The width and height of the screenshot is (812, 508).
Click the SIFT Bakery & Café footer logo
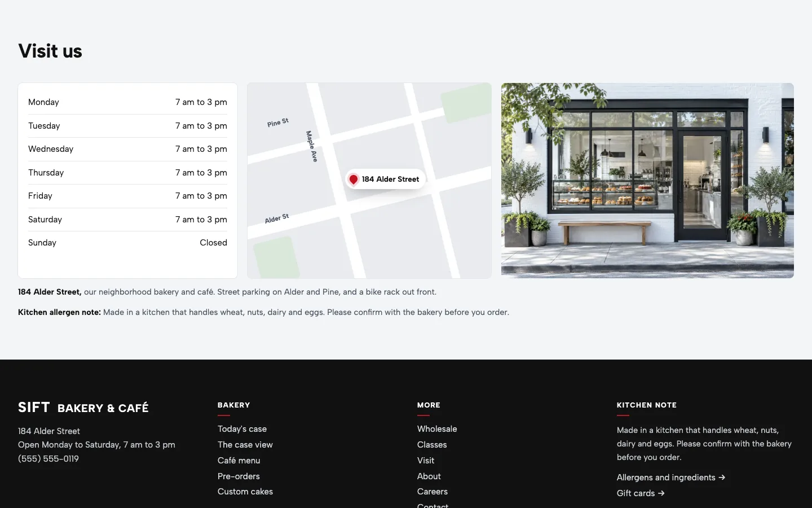[83, 408]
